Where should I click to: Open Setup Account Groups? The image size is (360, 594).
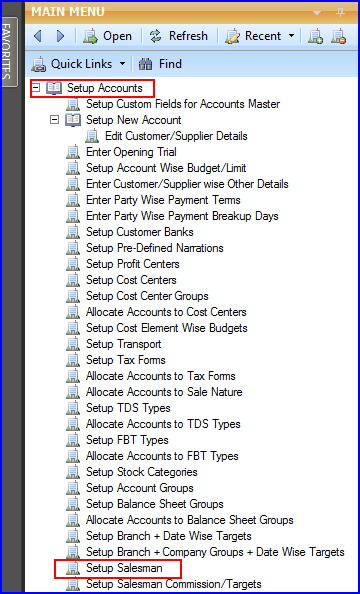point(140,488)
